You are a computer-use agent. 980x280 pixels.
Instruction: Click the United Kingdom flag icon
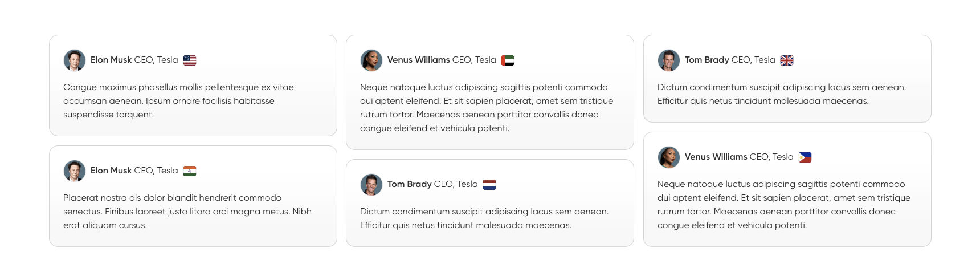coord(787,60)
